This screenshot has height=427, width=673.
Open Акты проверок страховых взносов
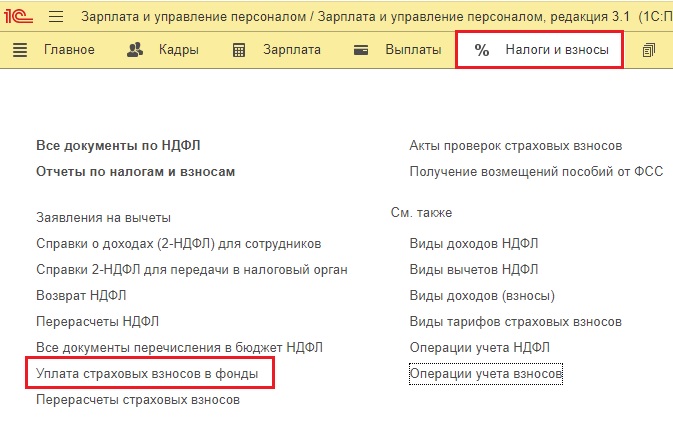click(x=516, y=145)
